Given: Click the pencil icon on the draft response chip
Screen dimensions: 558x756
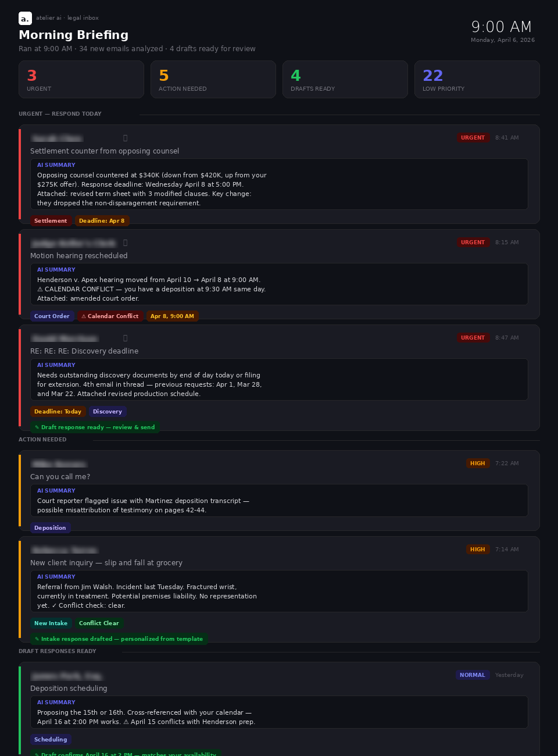Looking at the screenshot, I should pos(37,427).
